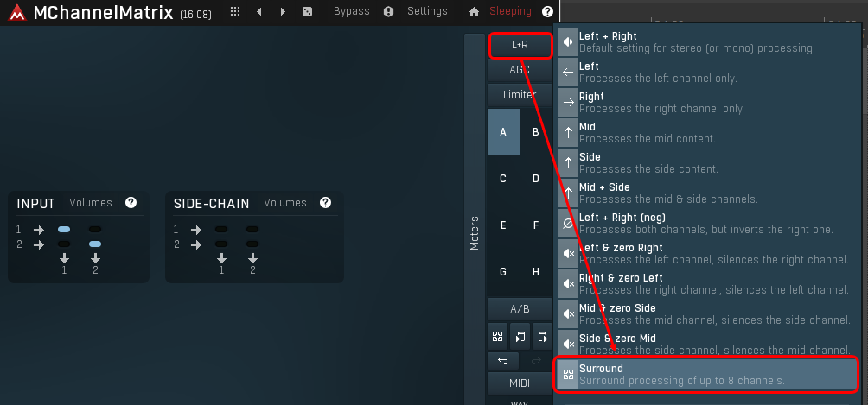Image resolution: width=868 pixels, height=405 pixels.
Task: Select preset slot C
Action: pyautogui.click(x=503, y=178)
